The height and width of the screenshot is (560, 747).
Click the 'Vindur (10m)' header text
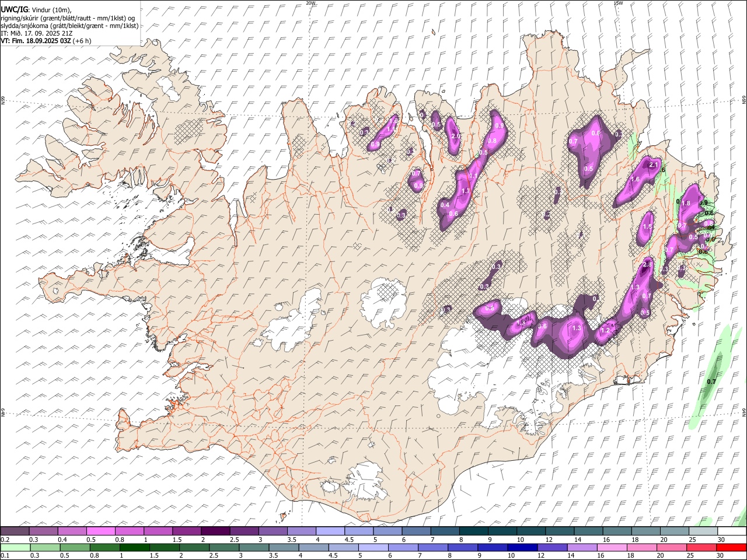51,9
